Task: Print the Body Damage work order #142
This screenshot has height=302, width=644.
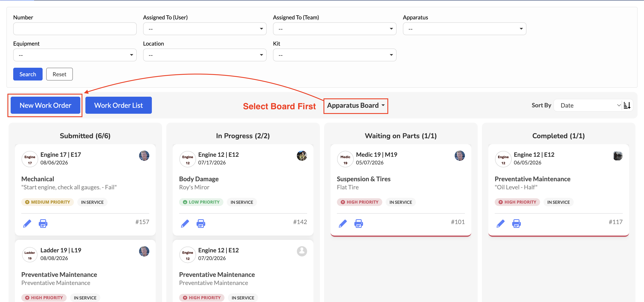Action: point(201,223)
